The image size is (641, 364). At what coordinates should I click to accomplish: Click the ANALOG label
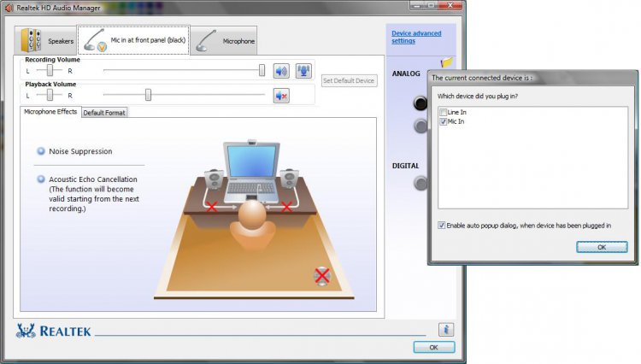pos(406,73)
